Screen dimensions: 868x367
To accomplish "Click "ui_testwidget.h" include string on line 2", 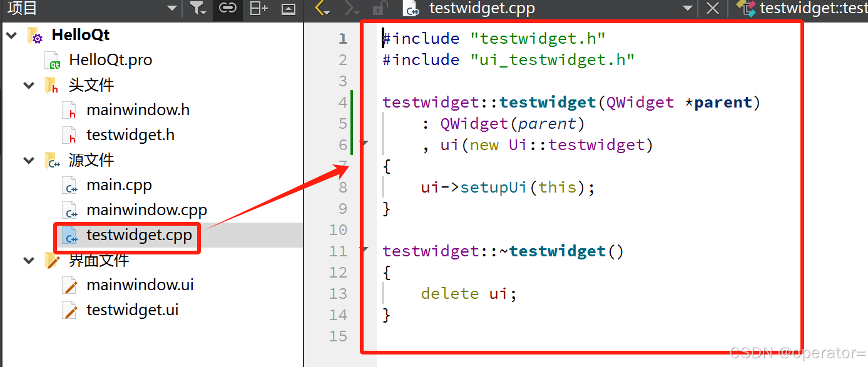I will 552,60.
